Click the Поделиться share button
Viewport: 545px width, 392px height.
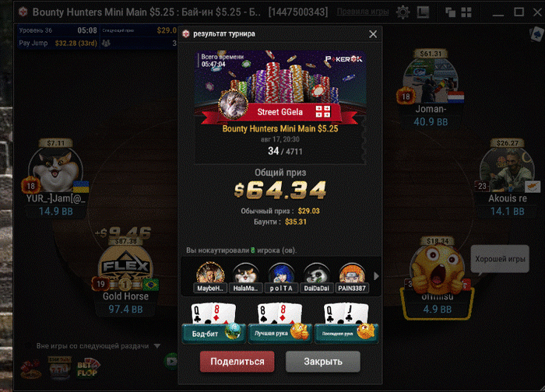click(237, 362)
